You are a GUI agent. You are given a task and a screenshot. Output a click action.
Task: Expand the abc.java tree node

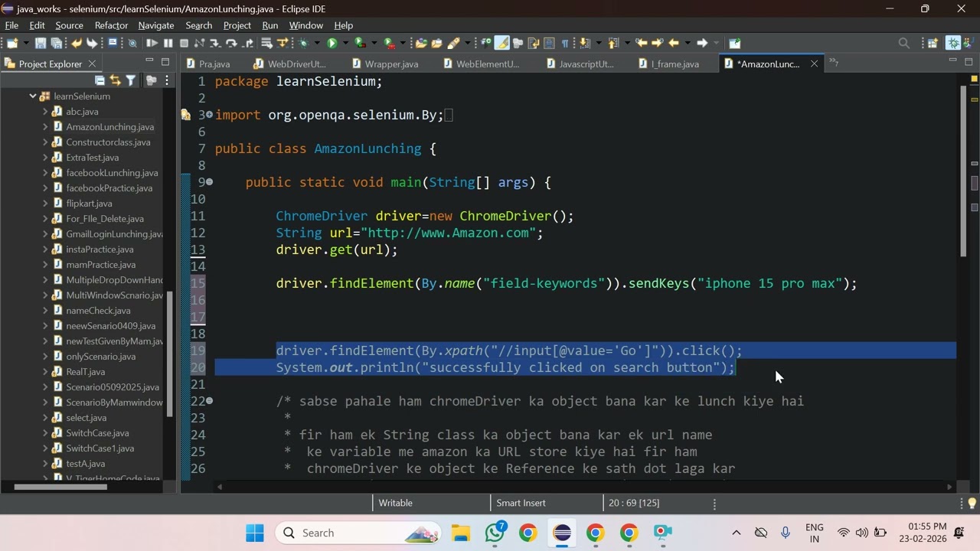pos(45,112)
